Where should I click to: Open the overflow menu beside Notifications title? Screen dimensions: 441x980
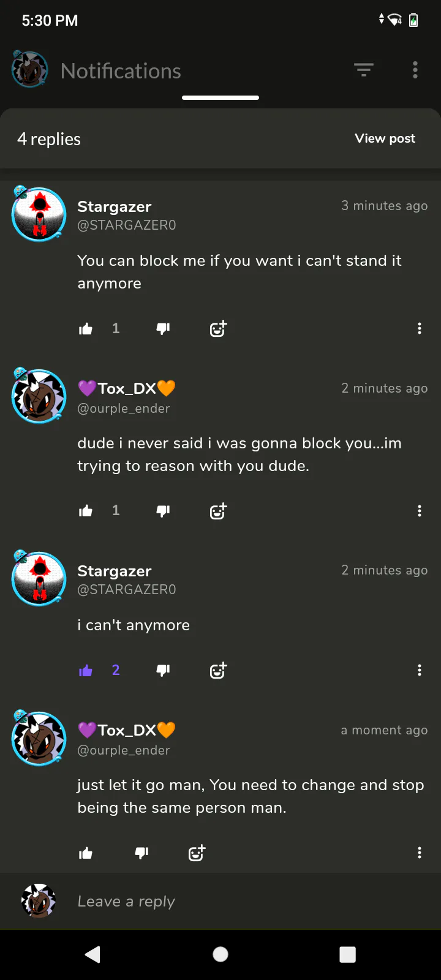coord(415,70)
